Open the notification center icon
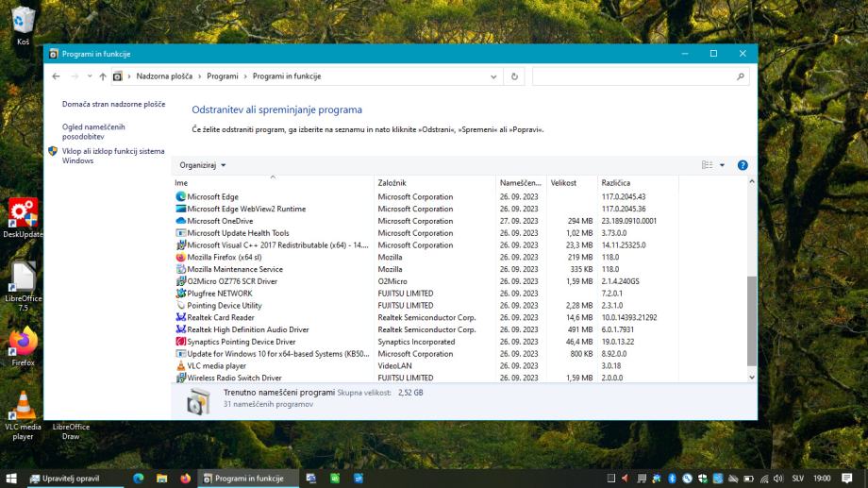868x488 pixels. 846,479
